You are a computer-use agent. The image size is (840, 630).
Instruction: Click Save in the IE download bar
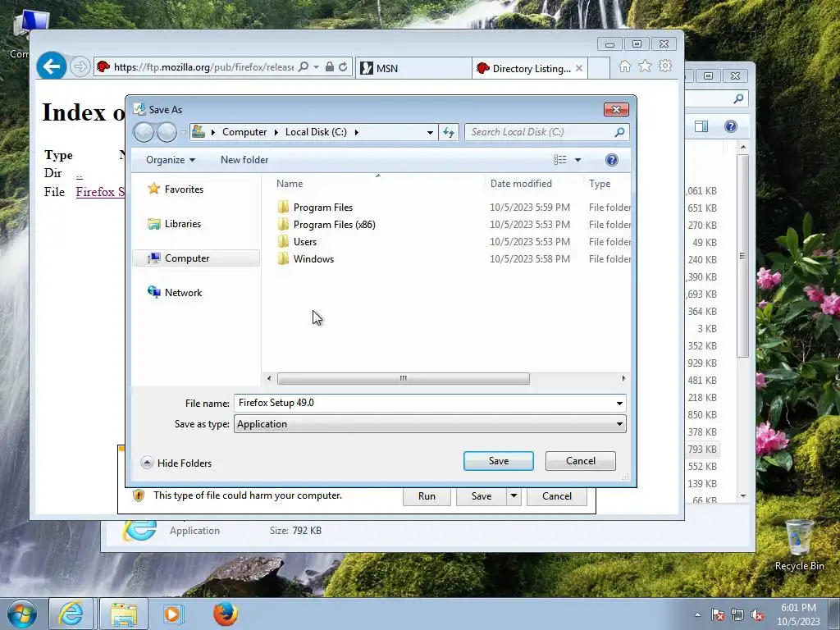coord(481,496)
